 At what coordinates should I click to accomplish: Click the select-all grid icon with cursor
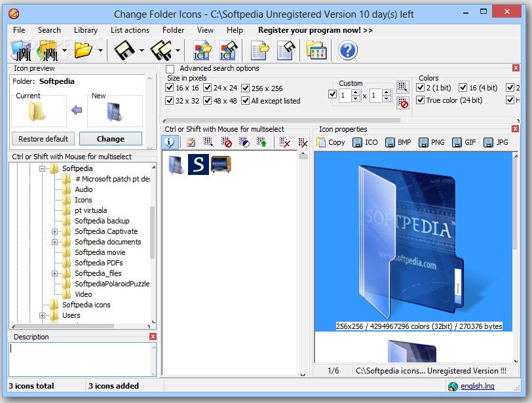coord(208,142)
